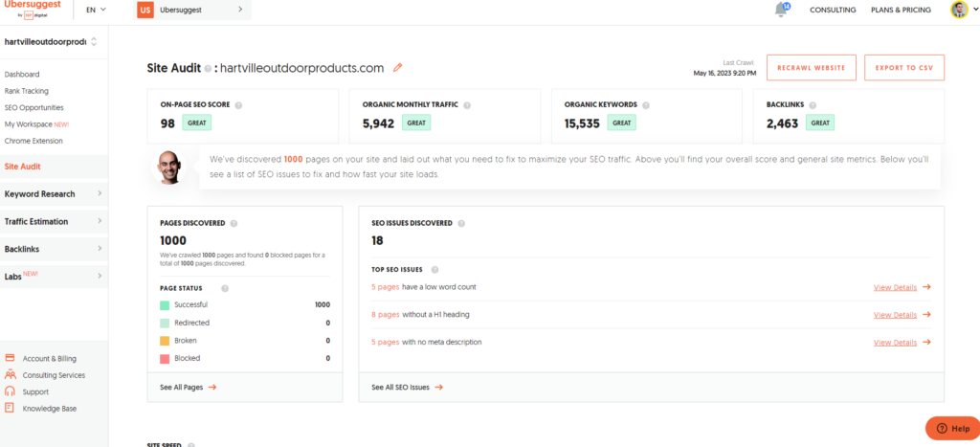
Task: Click the Support headset icon
Action: pyautogui.click(x=10, y=391)
